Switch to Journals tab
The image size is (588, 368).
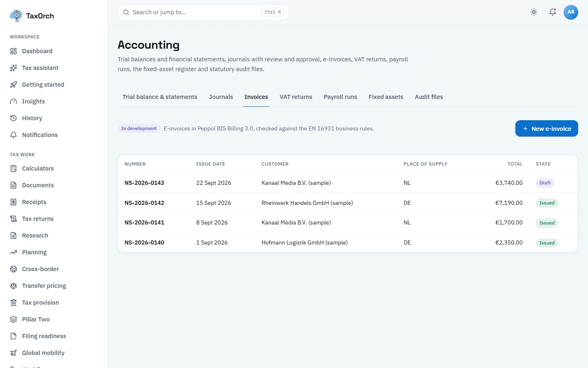[x=221, y=97]
